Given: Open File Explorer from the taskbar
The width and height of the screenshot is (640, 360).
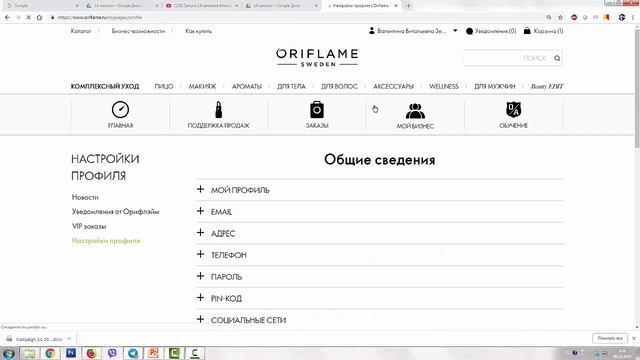Looking at the screenshot, I should point(29,353).
